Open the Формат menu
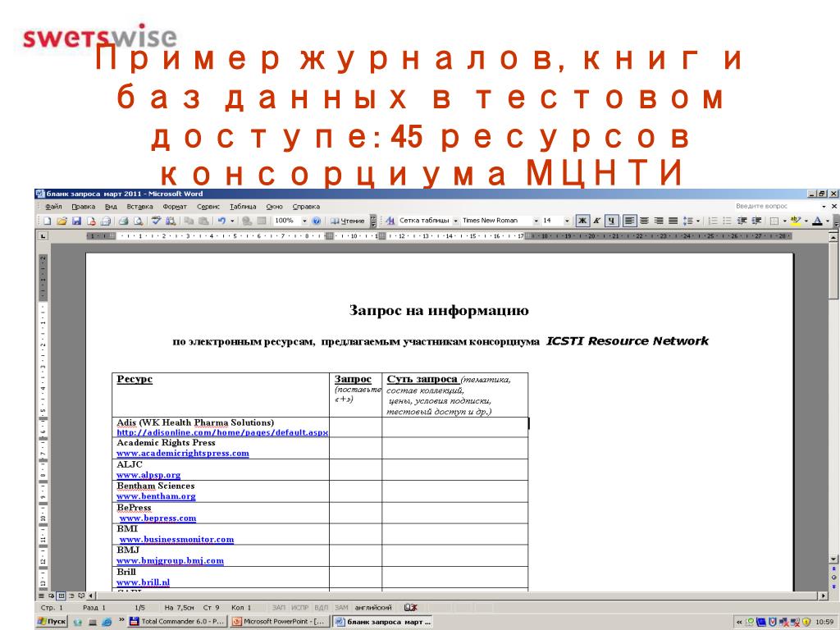The width and height of the screenshot is (840, 630). (x=176, y=206)
